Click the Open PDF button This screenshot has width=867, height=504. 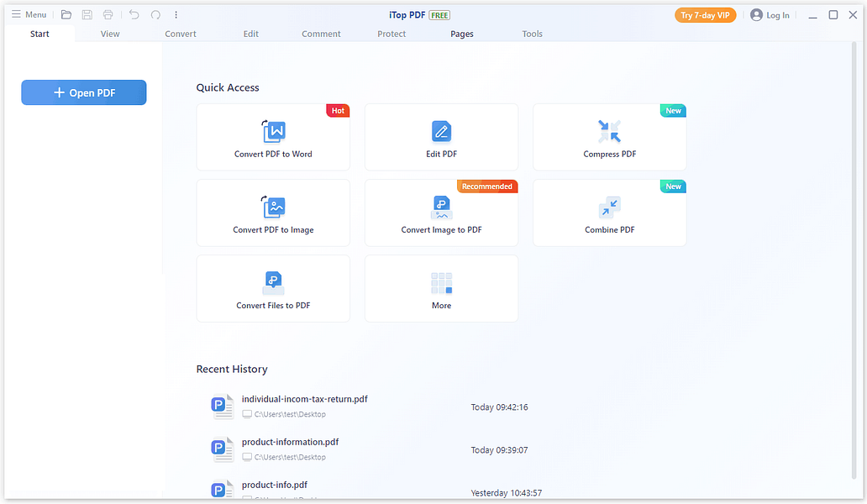[84, 92]
